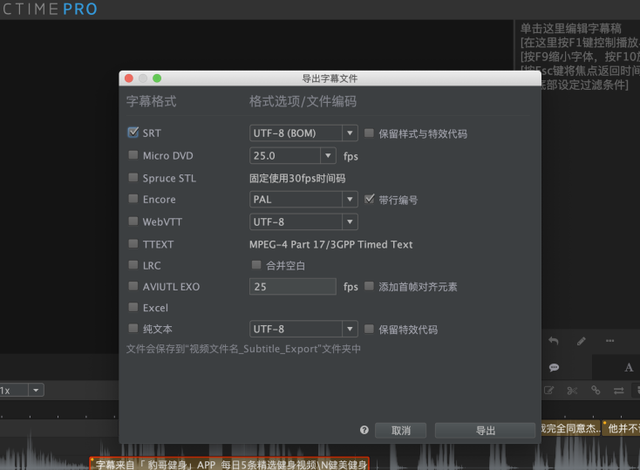Click the chain link merge icon
The width and height of the screenshot is (640, 470).
click(596, 390)
